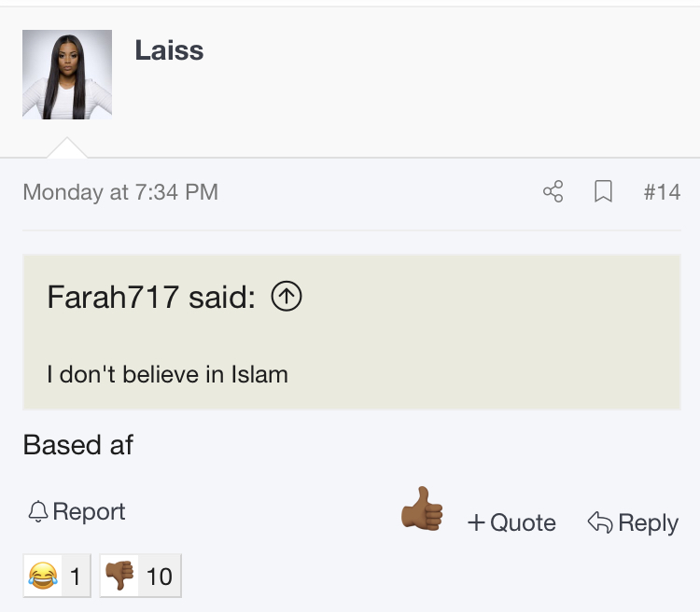Click the share post icon

[553, 192]
